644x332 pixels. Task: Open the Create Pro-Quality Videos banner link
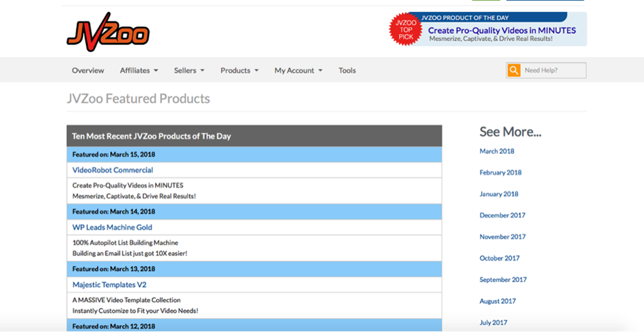pos(502,30)
